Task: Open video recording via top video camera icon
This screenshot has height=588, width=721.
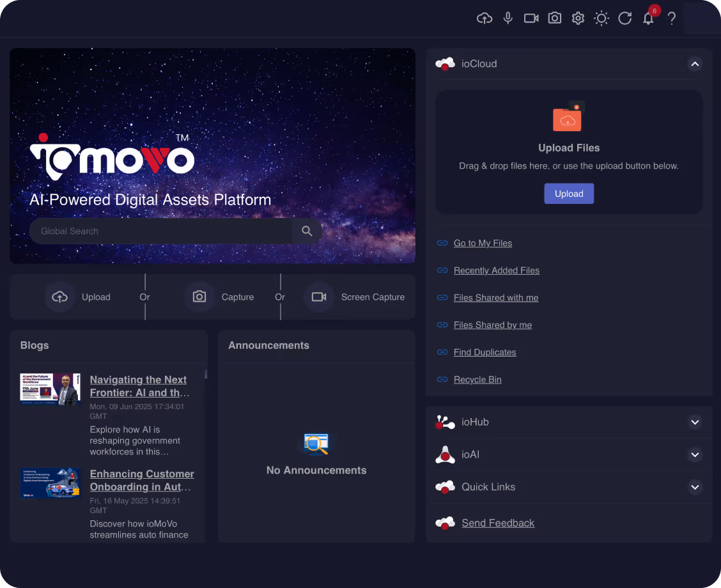Action: [x=531, y=19]
